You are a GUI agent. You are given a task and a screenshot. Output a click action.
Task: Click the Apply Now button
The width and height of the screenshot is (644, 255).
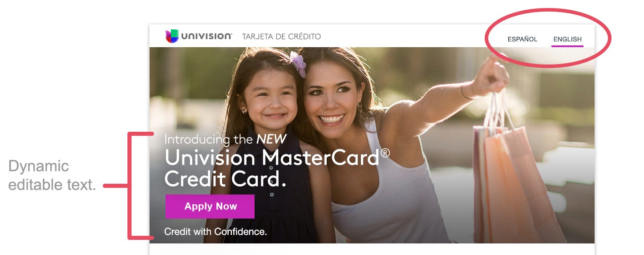(210, 206)
